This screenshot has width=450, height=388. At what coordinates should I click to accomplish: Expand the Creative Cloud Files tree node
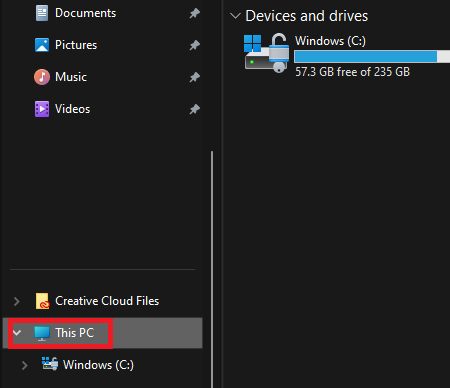click(16, 301)
